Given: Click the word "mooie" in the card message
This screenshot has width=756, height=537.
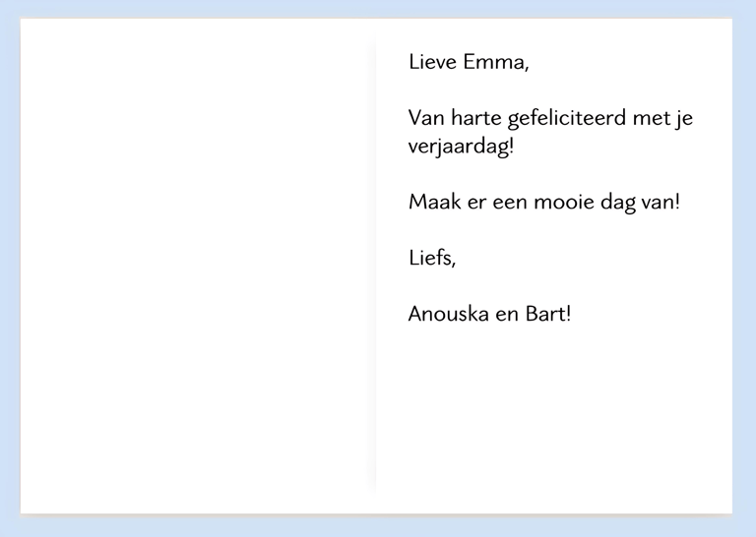Looking at the screenshot, I should click(562, 204).
